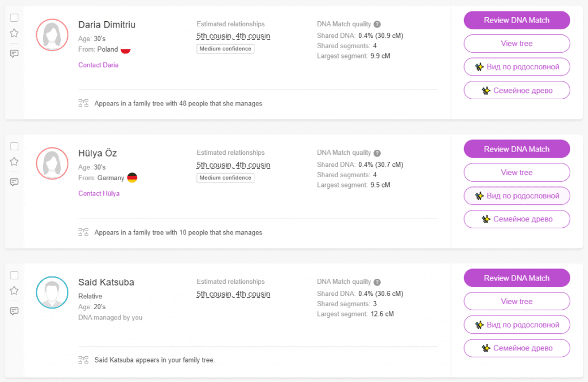Click Семейное древо button for Daria Dimitriu
Viewport: 588px width, 382px height.
[x=517, y=90]
